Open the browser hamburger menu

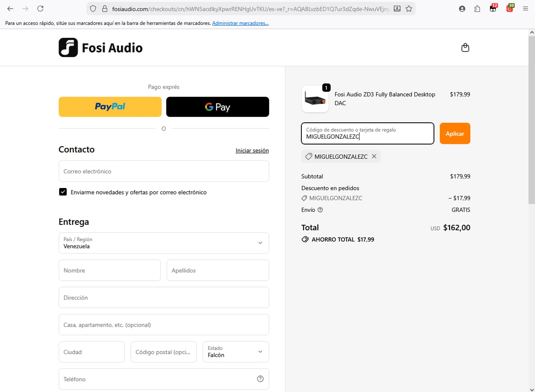click(x=525, y=9)
